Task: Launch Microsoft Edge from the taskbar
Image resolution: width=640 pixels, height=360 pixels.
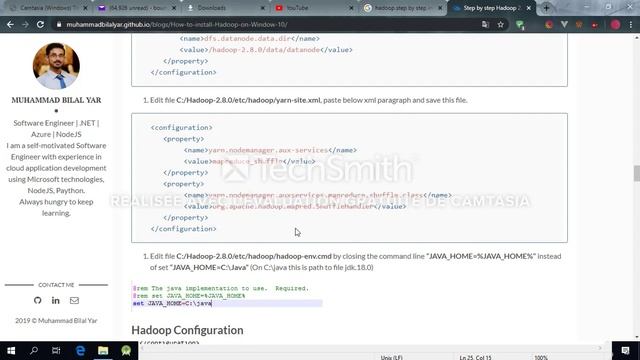Action: point(80,350)
